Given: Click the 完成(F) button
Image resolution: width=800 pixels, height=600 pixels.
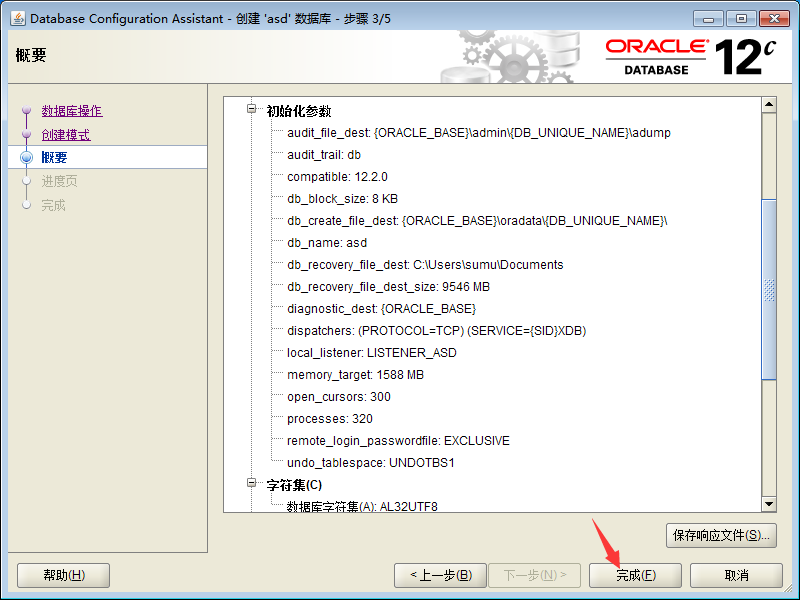Looking at the screenshot, I should [635, 576].
